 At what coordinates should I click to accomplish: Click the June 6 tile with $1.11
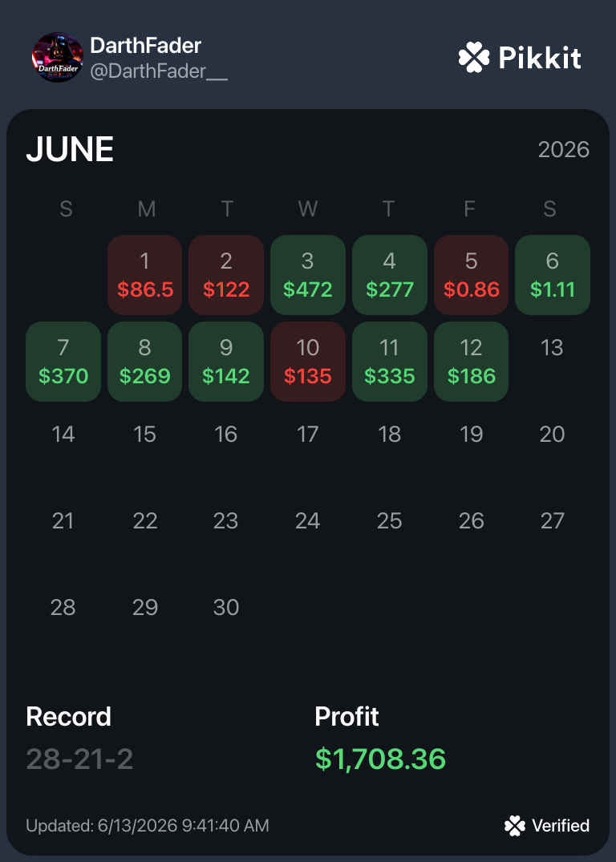(553, 275)
